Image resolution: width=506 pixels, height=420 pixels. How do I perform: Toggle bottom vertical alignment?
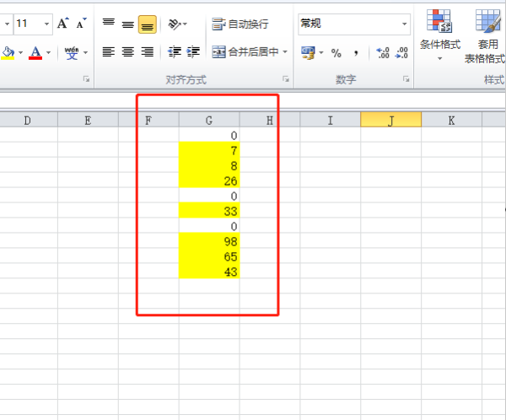tap(148, 24)
